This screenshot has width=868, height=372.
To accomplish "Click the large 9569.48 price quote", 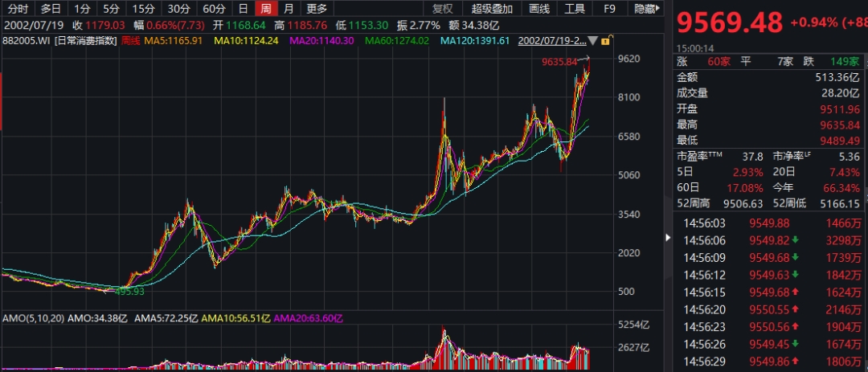I will pyautogui.click(x=730, y=22).
